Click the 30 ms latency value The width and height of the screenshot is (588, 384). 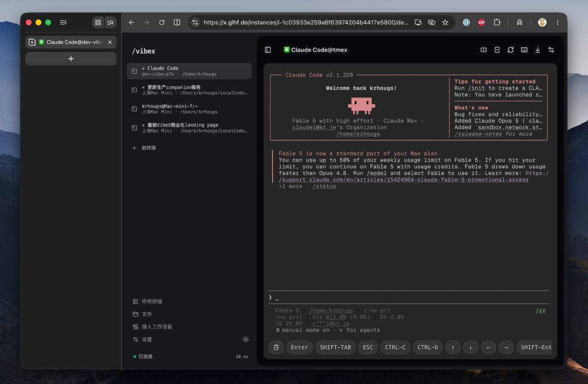point(242,356)
